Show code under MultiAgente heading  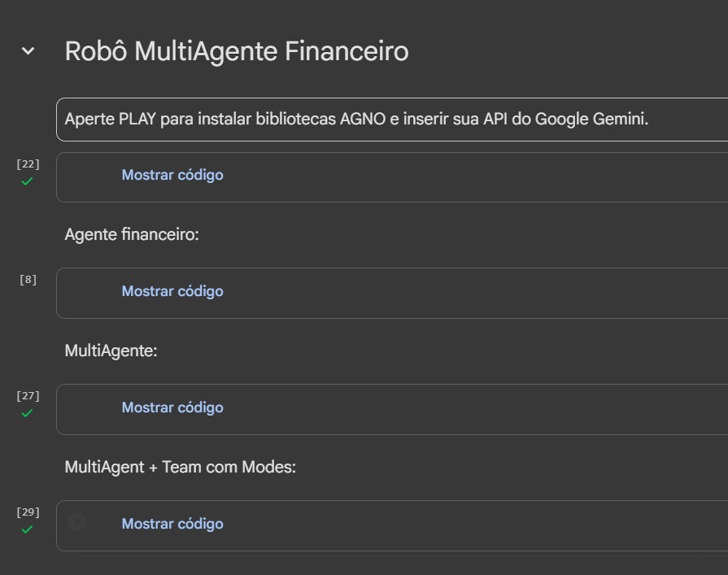click(172, 407)
